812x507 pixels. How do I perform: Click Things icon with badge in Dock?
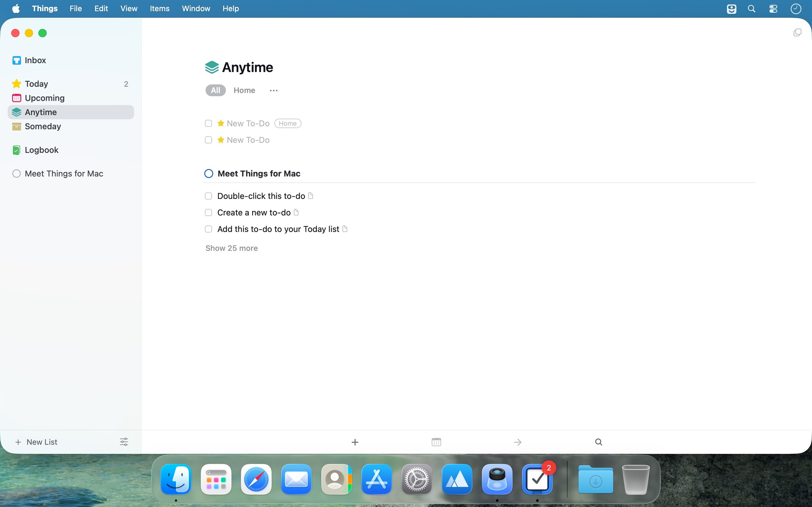[x=537, y=479]
